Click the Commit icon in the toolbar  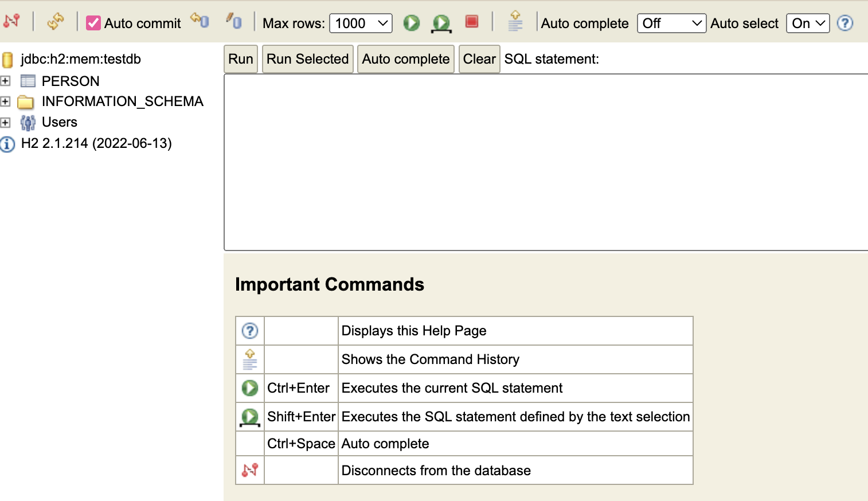[234, 21]
